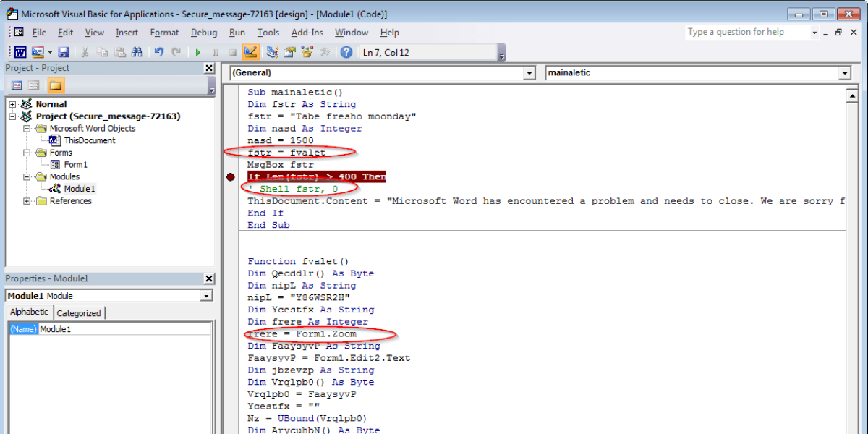Click the Find binoculars icon

137,52
